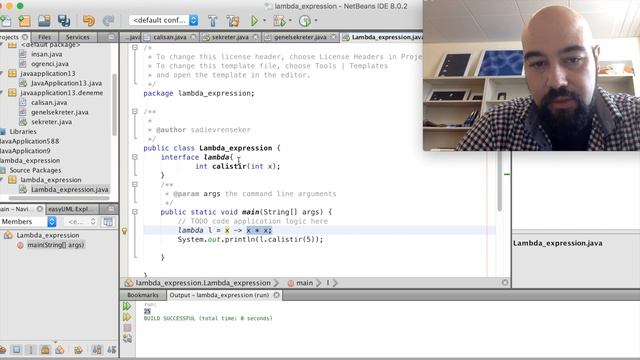Viewport: 640px width, 360px height.
Task: Click the Stop icon in Output panel
Action: (127, 327)
